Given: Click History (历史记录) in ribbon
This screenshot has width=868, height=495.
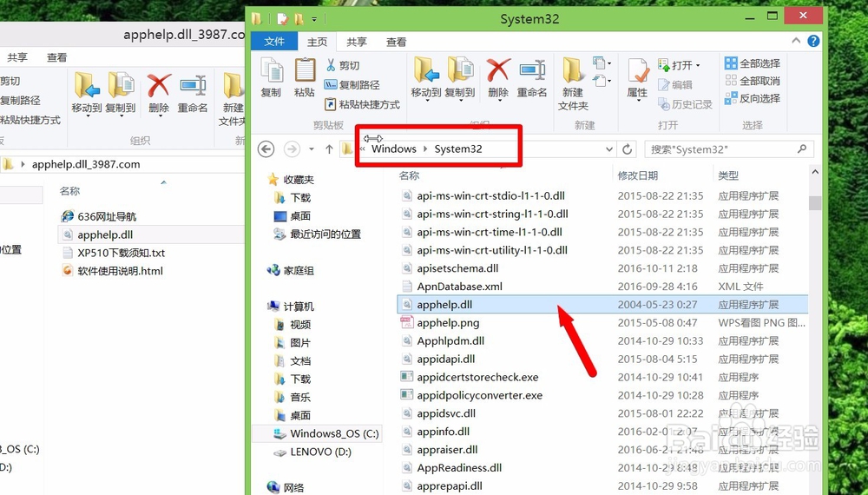Looking at the screenshot, I should tap(685, 104).
